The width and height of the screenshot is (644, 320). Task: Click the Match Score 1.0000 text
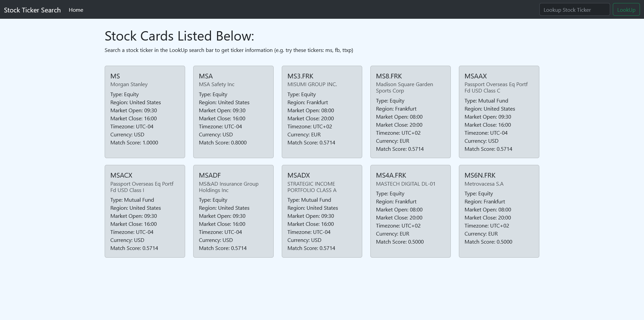[134, 143]
